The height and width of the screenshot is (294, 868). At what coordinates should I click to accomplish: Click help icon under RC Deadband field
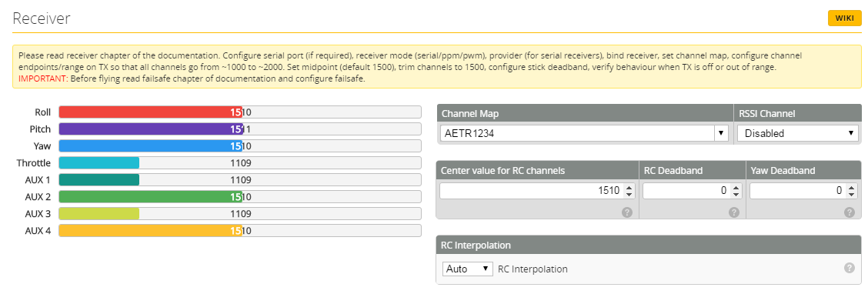point(734,212)
